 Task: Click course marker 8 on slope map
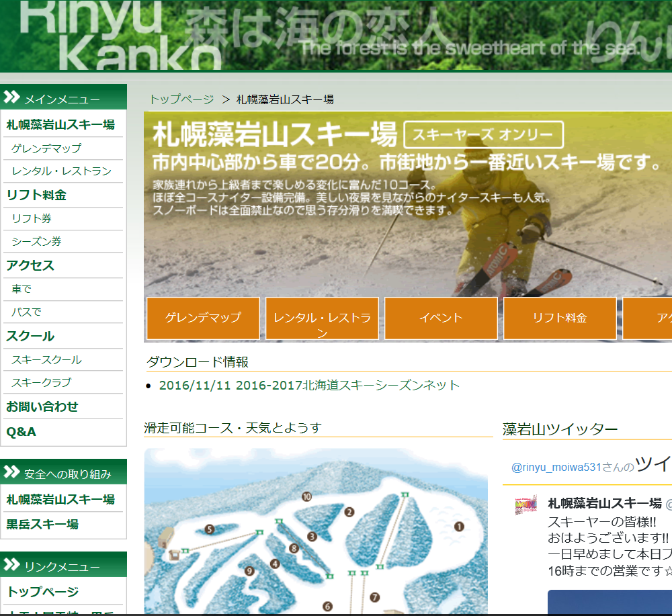point(294,548)
